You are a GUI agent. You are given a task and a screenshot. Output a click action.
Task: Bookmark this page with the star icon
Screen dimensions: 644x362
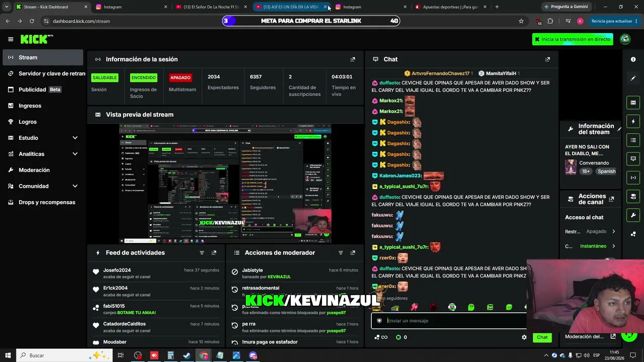click(x=521, y=21)
